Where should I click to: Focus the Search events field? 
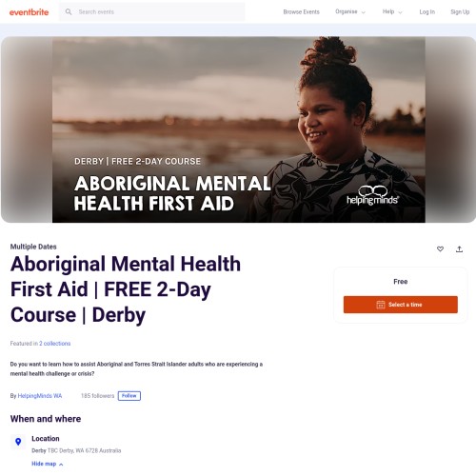[x=152, y=11]
